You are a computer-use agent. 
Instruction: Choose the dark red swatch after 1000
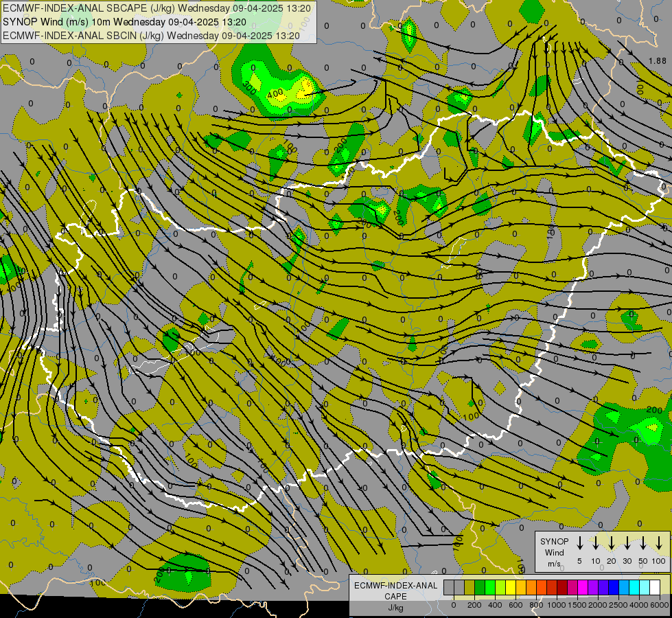coord(563,587)
